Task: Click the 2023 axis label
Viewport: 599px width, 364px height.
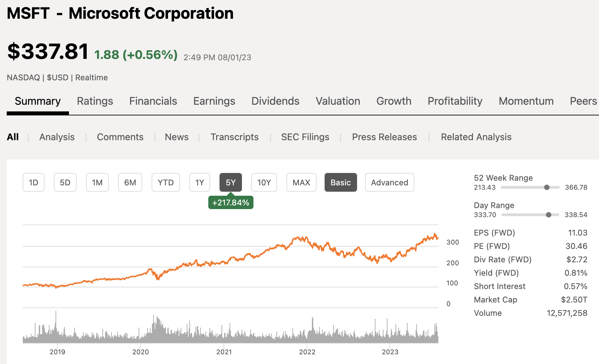Action: 390,352
